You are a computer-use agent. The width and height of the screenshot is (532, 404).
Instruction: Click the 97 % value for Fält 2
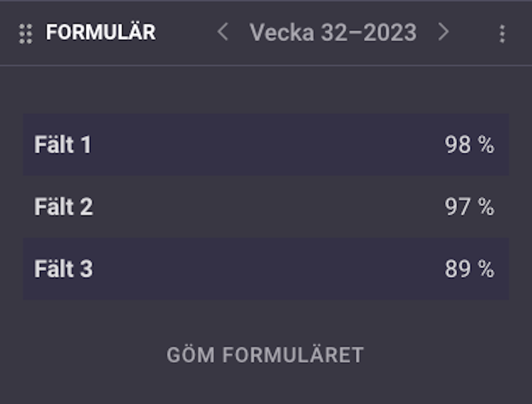click(x=469, y=207)
